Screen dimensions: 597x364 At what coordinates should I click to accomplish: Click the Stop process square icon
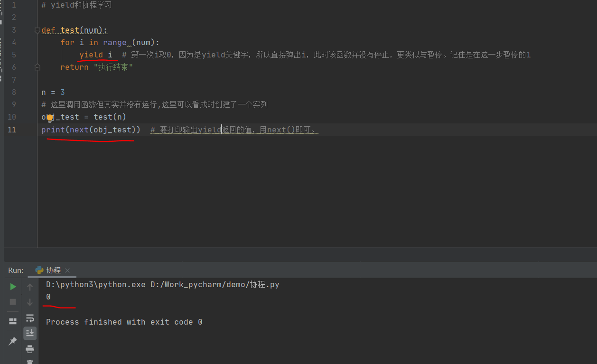(13, 302)
